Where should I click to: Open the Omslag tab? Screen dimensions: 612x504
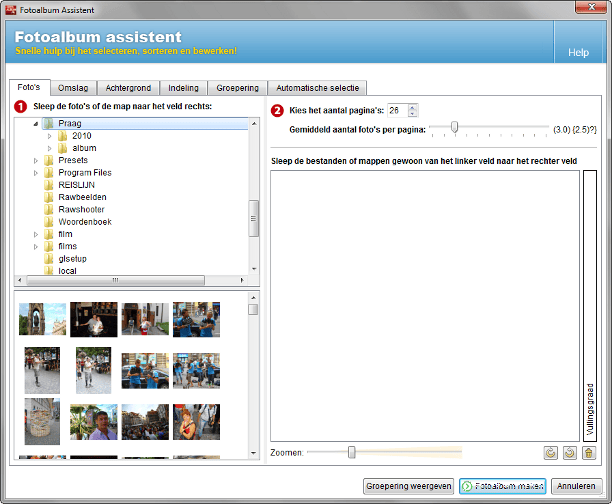coord(73,88)
